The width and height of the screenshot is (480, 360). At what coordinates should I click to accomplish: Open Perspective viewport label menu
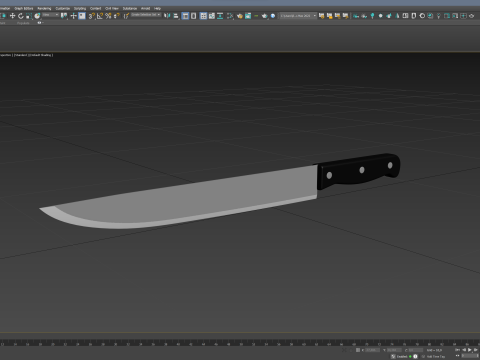[6, 55]
